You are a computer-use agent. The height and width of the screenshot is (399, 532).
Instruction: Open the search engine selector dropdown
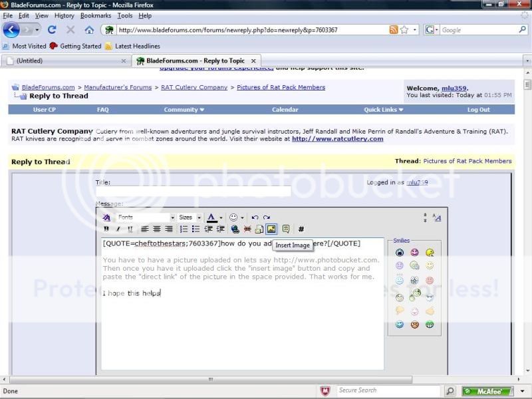pos(432,30)
